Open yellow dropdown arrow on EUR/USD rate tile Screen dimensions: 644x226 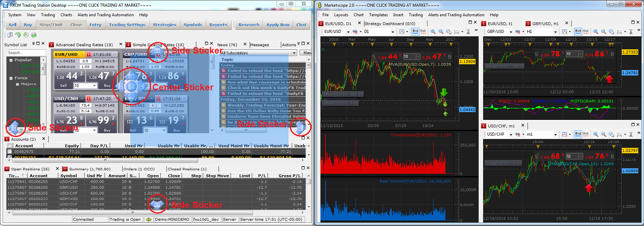coord(82,54)
